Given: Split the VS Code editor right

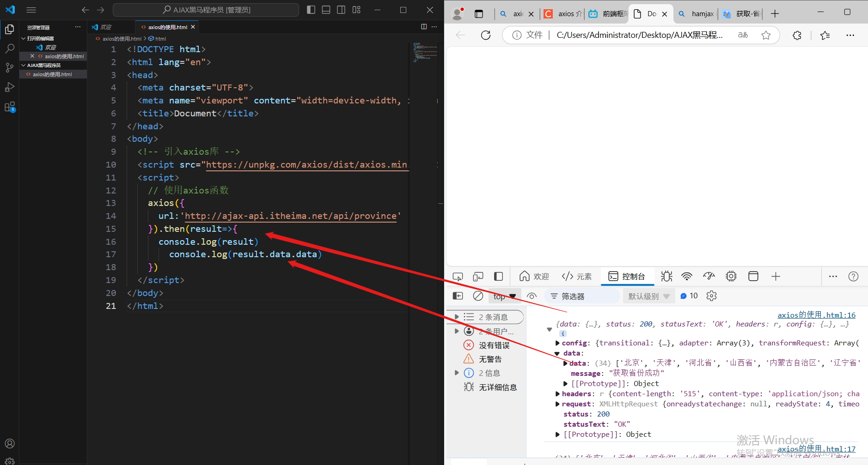Looking at the screenshot, I should point(424,27).
